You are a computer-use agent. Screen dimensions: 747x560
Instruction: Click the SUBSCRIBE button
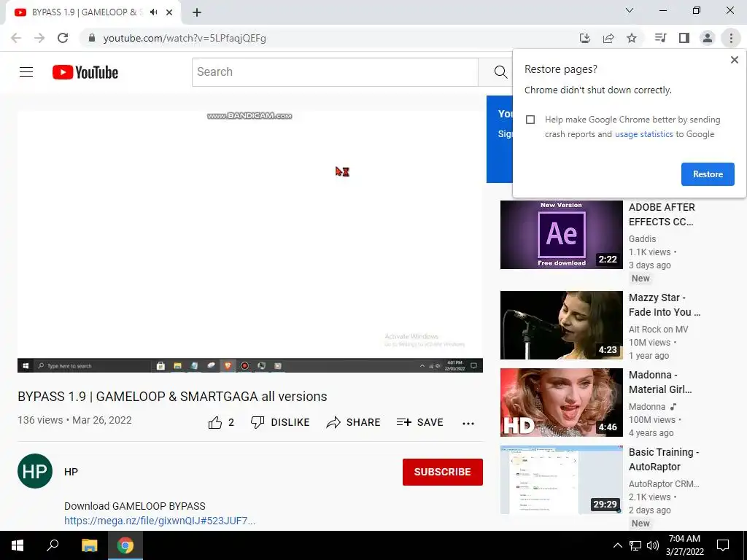pyautogui.click(x=443, y=472)
